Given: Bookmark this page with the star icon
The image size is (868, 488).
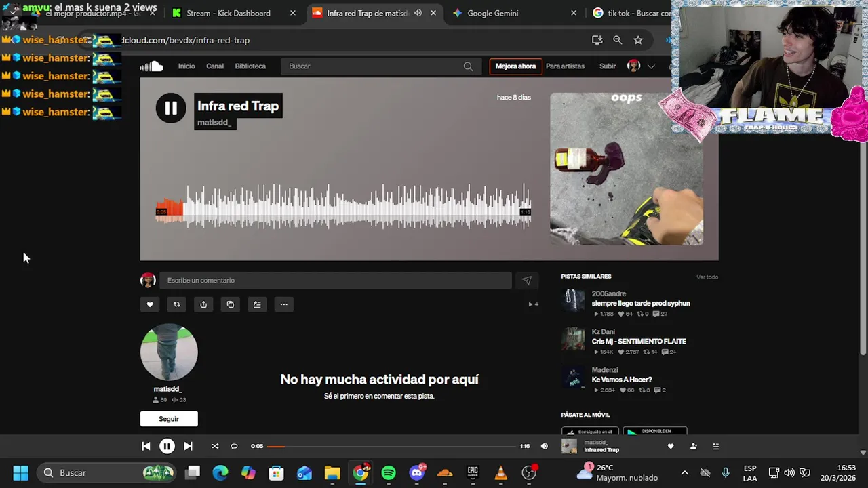Looking at the screenshot, I should 638,40.
